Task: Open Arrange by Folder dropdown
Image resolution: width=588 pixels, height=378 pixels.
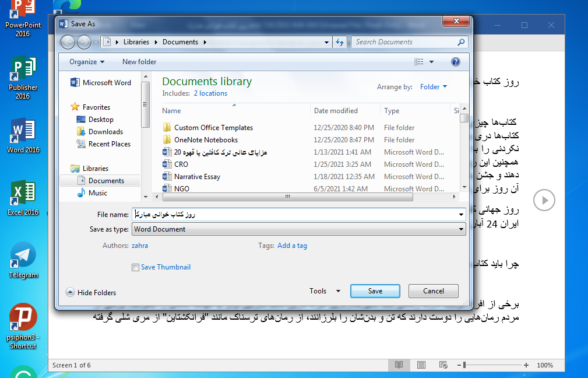Action: [x=434, y=87]
